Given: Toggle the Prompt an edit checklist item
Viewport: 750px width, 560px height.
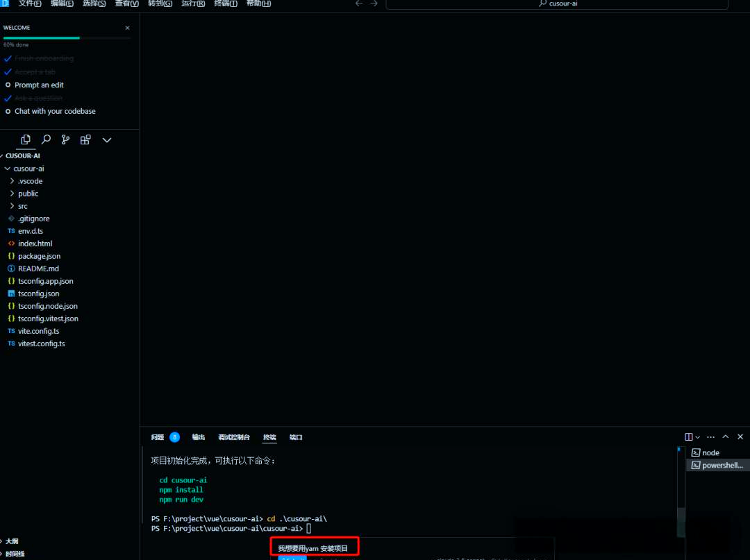Looking at the screenshot, I should [39, 85].
